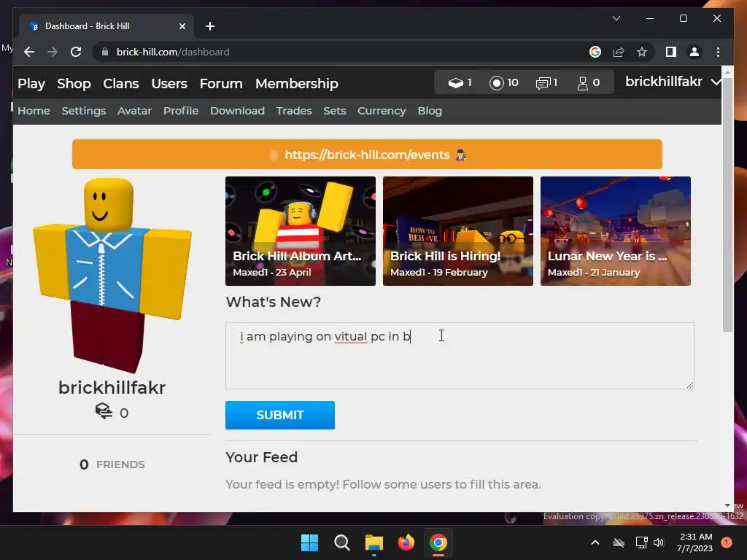Open Settings in the subnav
This screenshot has height=560, width=747.
click(84, 111)
